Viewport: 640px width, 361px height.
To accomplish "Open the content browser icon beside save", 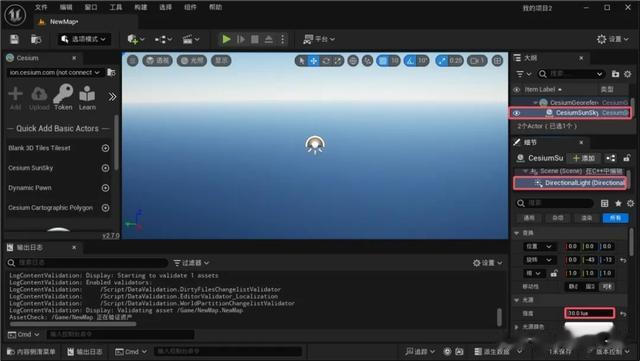I will [36, 39].
